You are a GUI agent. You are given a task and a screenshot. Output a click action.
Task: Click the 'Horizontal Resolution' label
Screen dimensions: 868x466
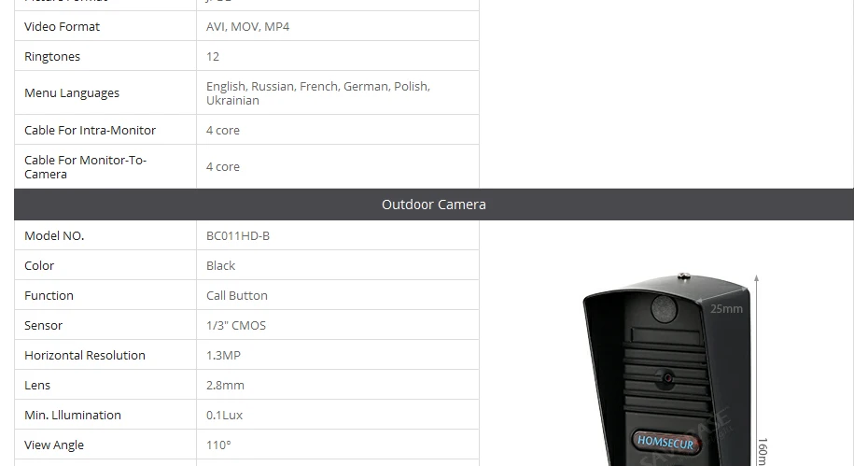pyautogui.click(x=85, y=356)
